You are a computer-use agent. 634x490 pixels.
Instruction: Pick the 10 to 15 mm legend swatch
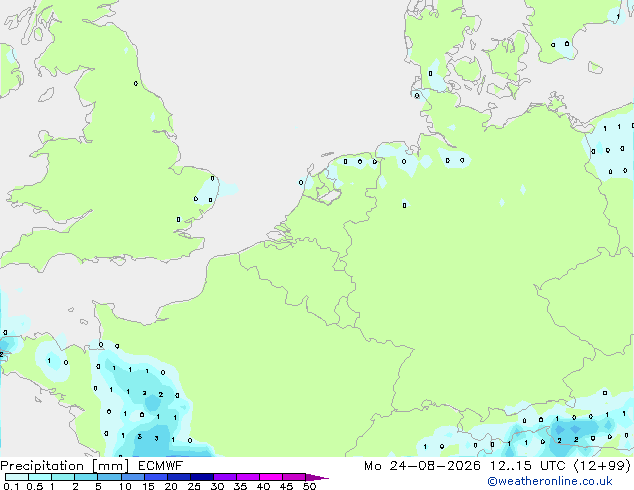coord(132,477)
